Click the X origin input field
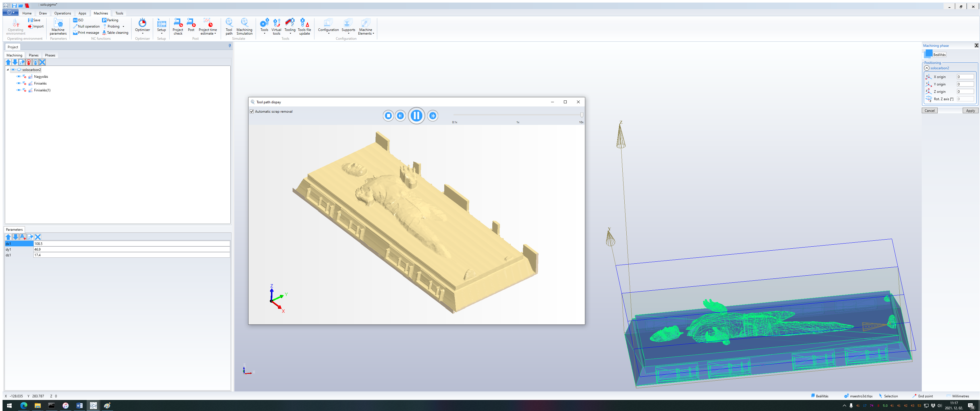Screen dimensions: 980x411 coord(965,77)
